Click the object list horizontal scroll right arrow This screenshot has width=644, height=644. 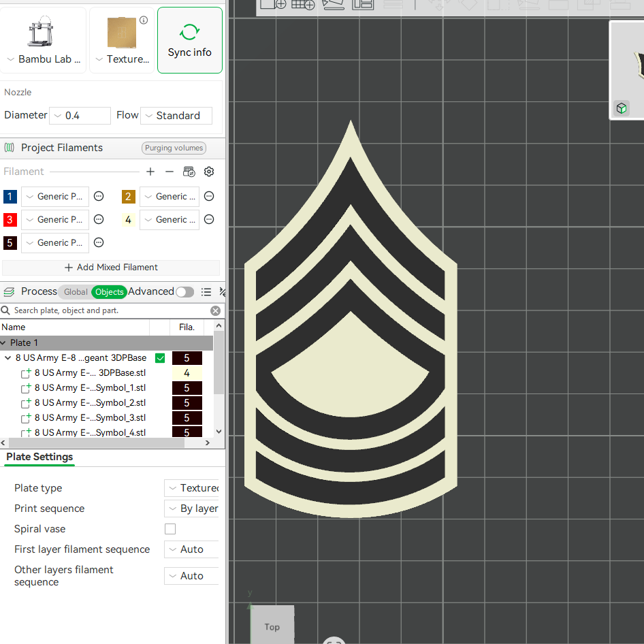click(x=208, y=442)
